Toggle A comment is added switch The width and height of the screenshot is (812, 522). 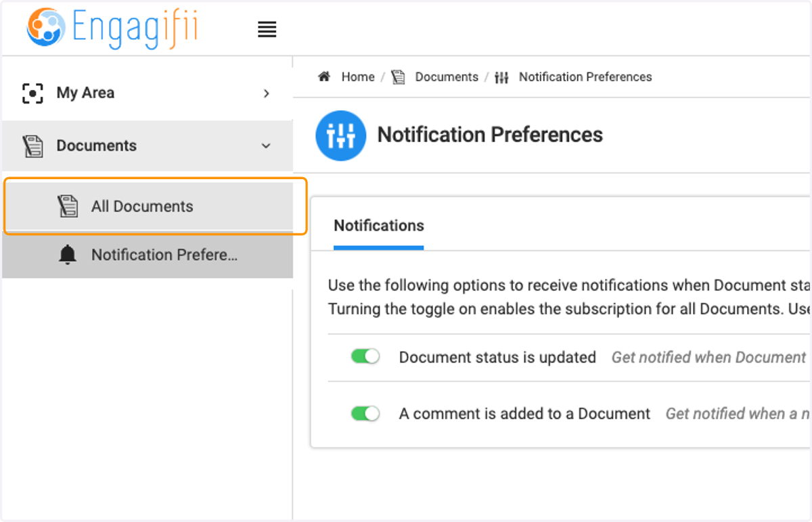coord(365,413)
